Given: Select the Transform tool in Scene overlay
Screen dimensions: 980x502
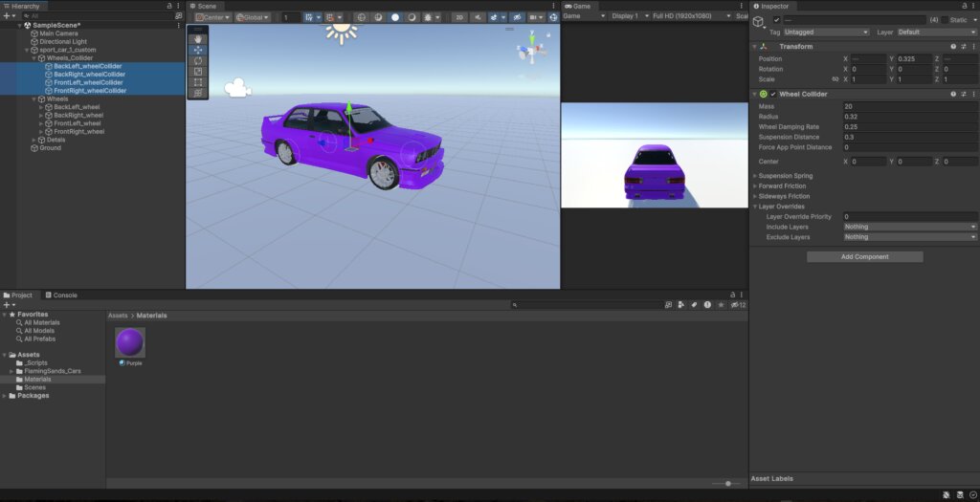Looking at the screenshot, I should [x=198, y=93].
